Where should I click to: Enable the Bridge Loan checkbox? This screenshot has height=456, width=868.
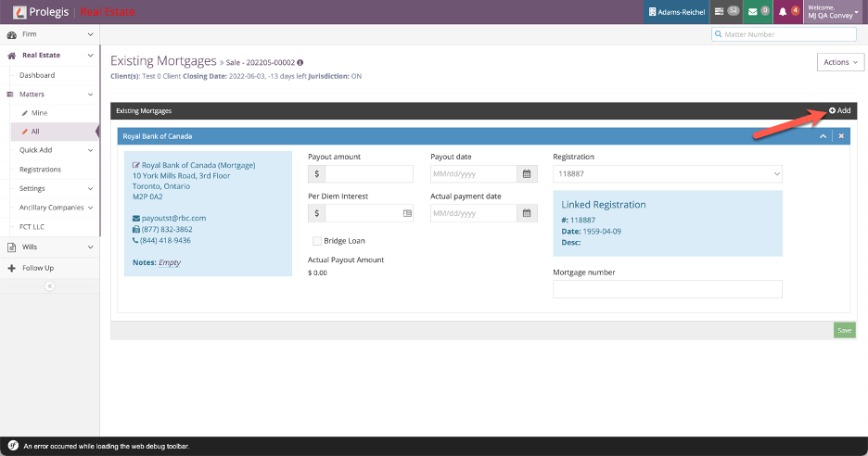pyautogui.click(x=317, y=241)
